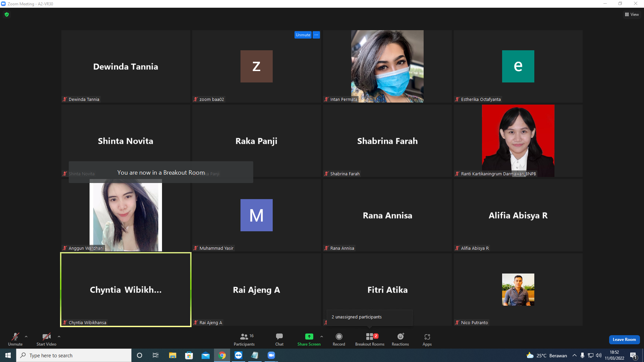Start recording with the Record button
This screenshot has height=362, width=644.
tap(339, 339)
